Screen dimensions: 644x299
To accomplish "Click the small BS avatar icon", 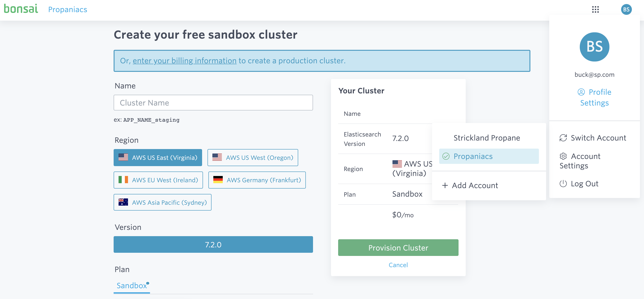I will pyautogui.click(x=626, y=9).
